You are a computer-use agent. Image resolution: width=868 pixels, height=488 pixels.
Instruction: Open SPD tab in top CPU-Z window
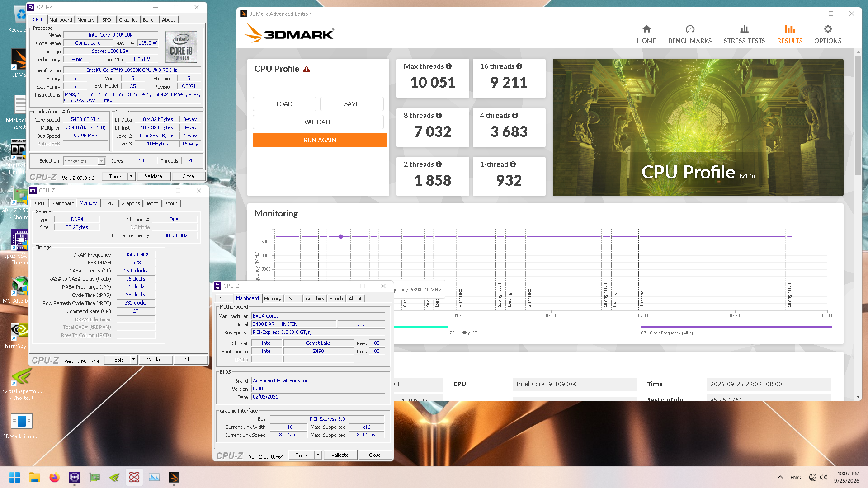(x=107, y=20)
